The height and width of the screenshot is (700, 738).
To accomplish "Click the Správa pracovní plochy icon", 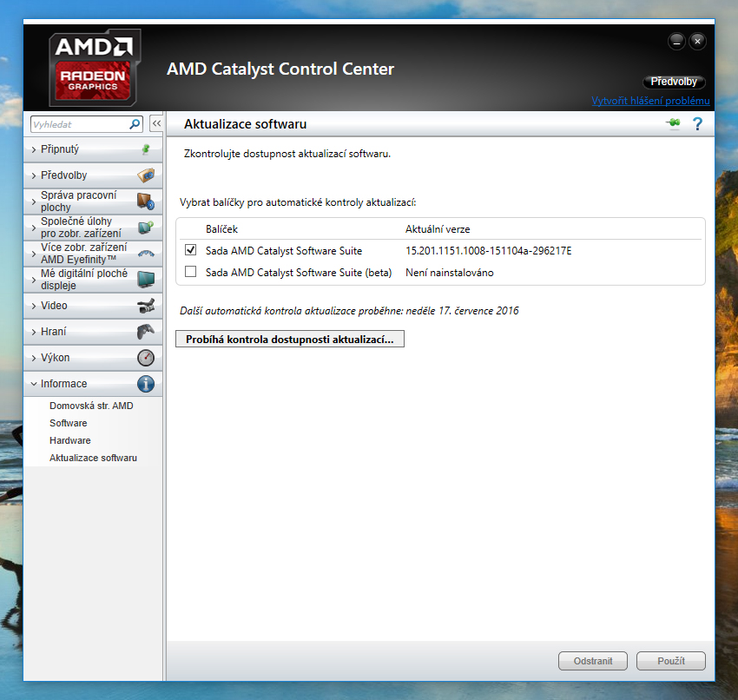I will 146,201.
